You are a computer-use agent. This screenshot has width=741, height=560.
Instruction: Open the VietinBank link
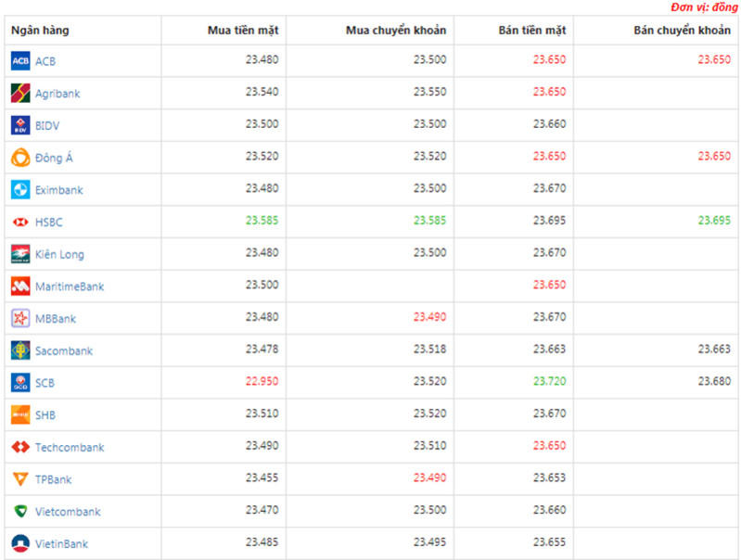(x=61, y=544)
